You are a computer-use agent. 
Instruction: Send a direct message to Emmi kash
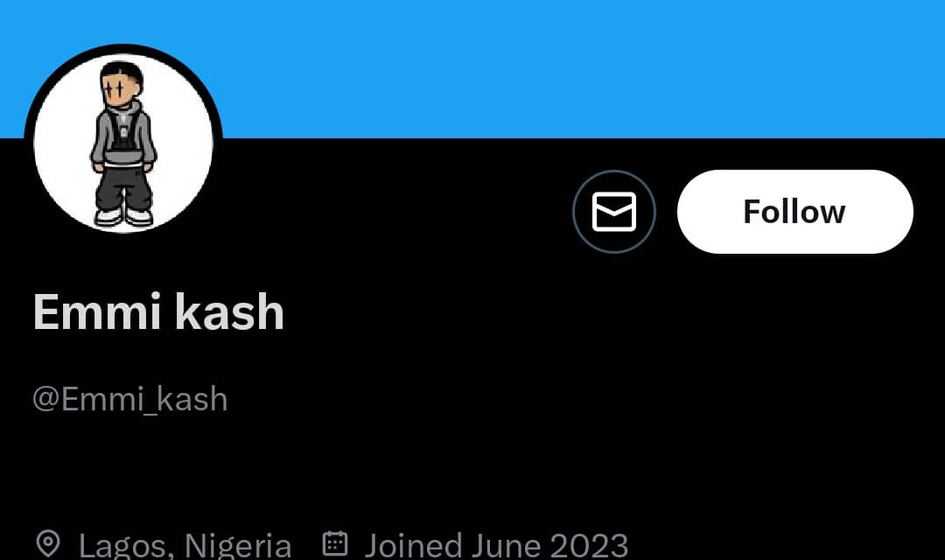click(613, 212)
